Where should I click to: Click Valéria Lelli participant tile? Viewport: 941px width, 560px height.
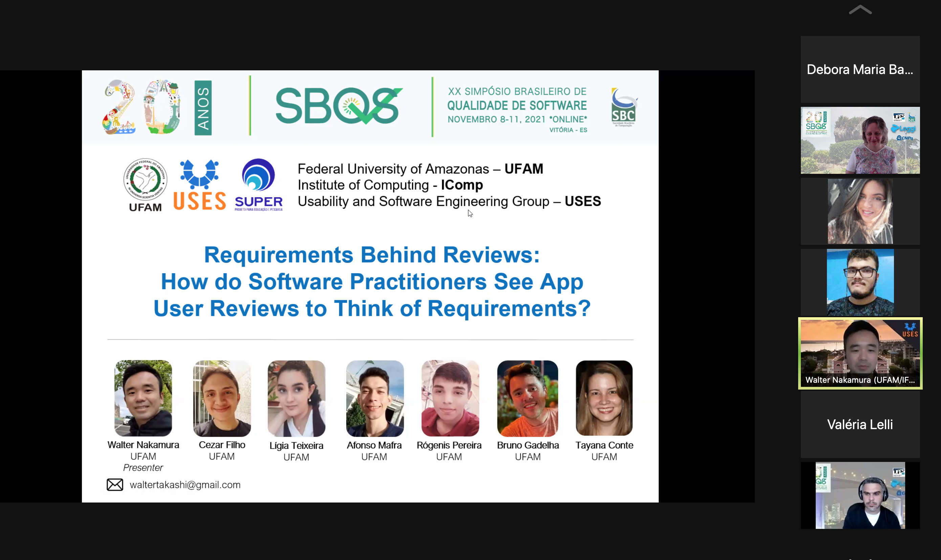click(860, 424)
